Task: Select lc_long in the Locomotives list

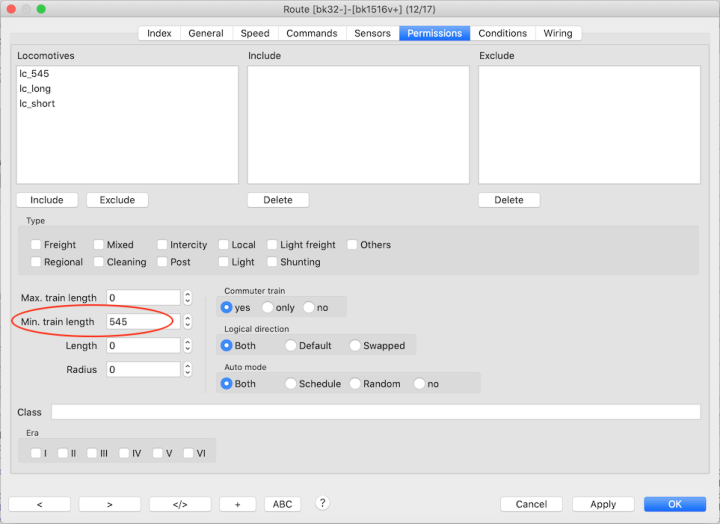Action: 35,89
